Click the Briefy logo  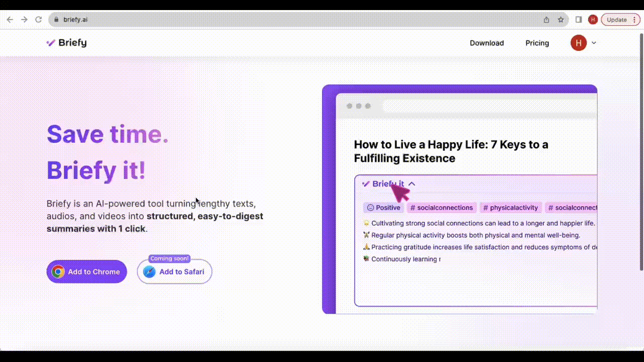coord(66,43)
